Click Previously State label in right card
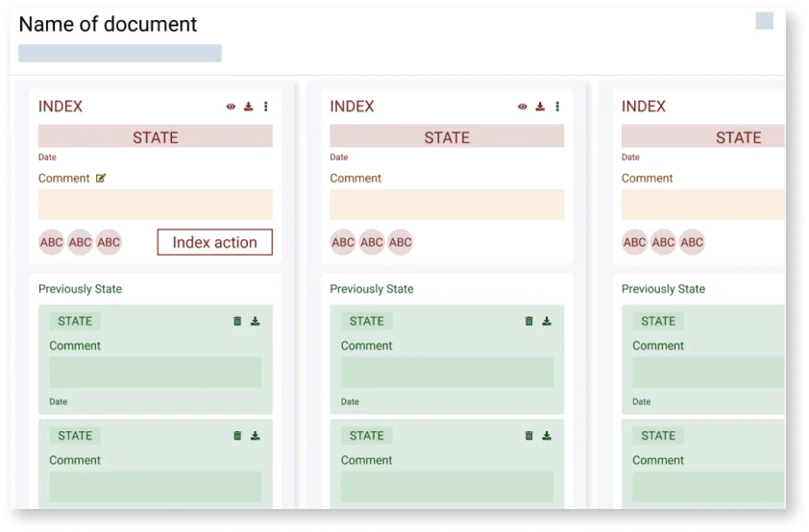This screenshot has width=809, height=532. 663,289
